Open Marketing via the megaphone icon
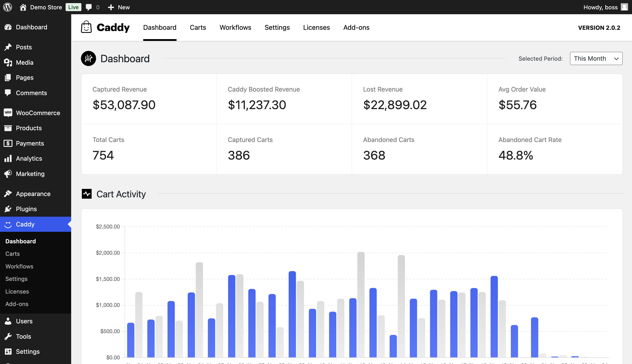Image resolution: width=632 pixels, height=364 pixels. coord(8,174)
